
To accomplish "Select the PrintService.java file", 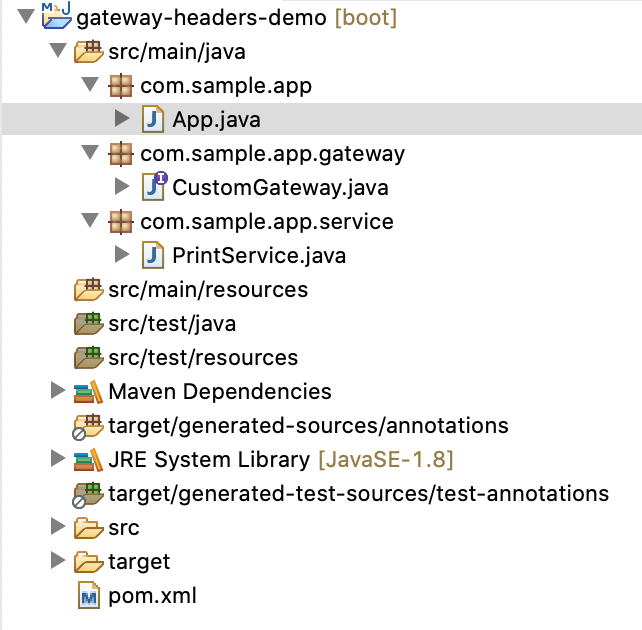I will click(259, 256).
